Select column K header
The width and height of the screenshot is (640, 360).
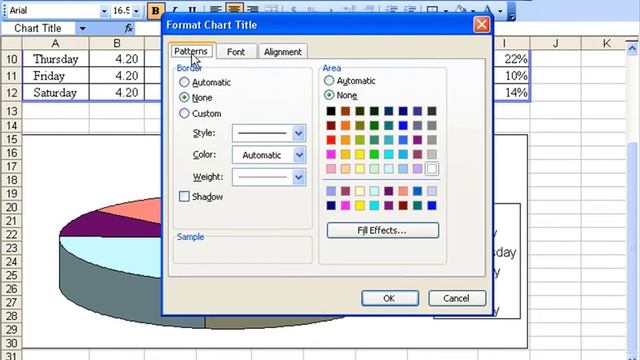point(606,43)
